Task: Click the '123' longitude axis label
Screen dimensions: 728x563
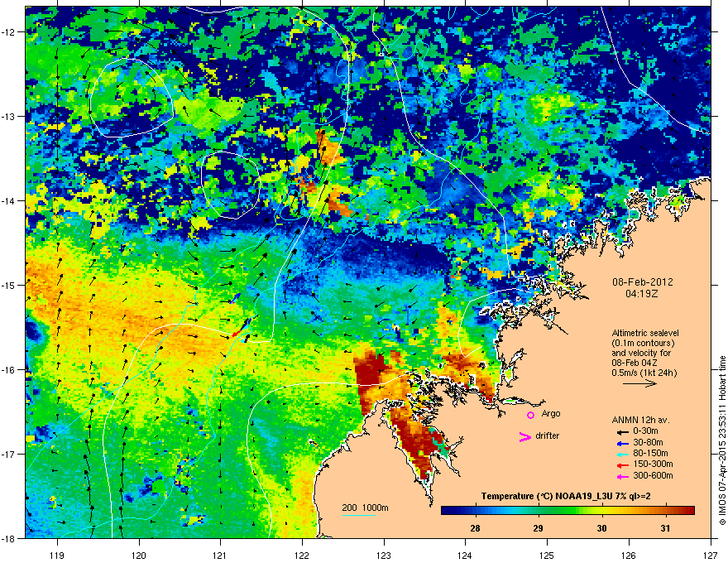Action: 384,555
